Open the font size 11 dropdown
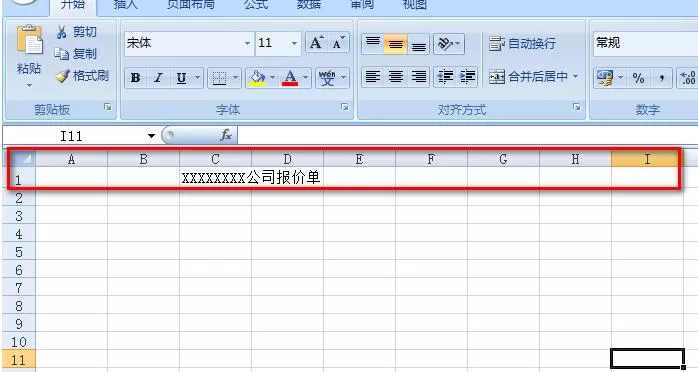The width and height of the screenshot is (698, 372). point(294,44)
